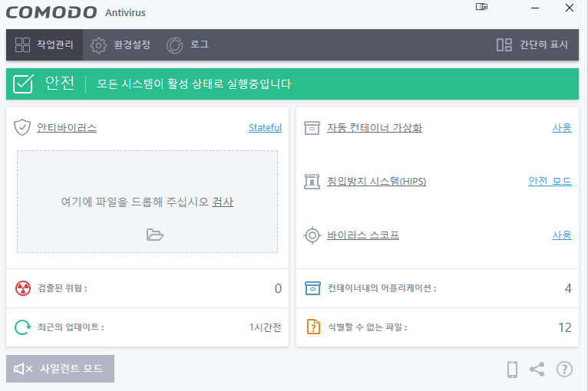
Task: Click the widget icon in title bar
Action: [481, 7]
